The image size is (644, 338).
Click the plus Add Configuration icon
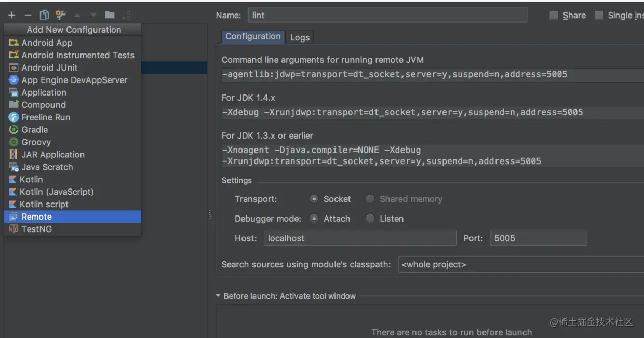pyautogui.click(x=12, y=15)
